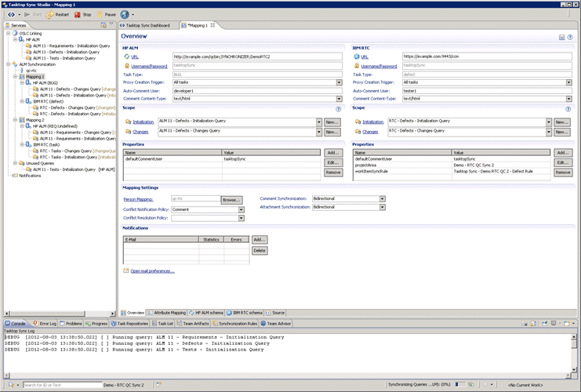Open HP ALM Proxy Creation Trigger dropdown

pyautogui.click(x=339, y=82)
